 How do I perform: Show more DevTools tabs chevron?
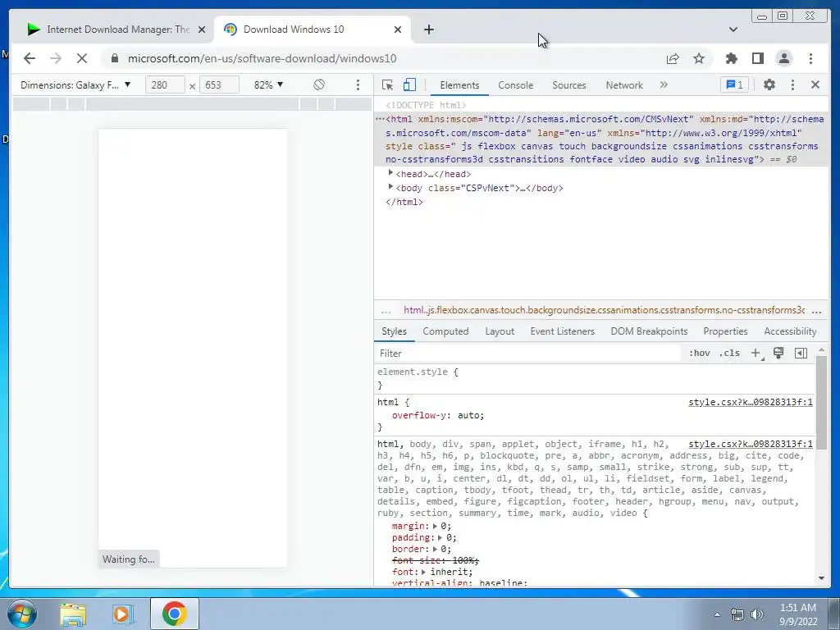pyautogui.click(x=664, y=84)
